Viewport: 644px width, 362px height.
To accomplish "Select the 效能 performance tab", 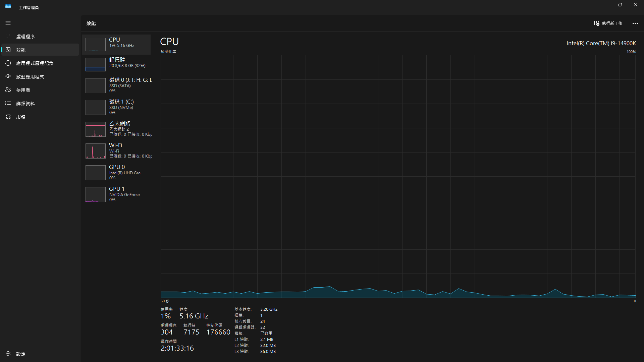I will point(40,50).
